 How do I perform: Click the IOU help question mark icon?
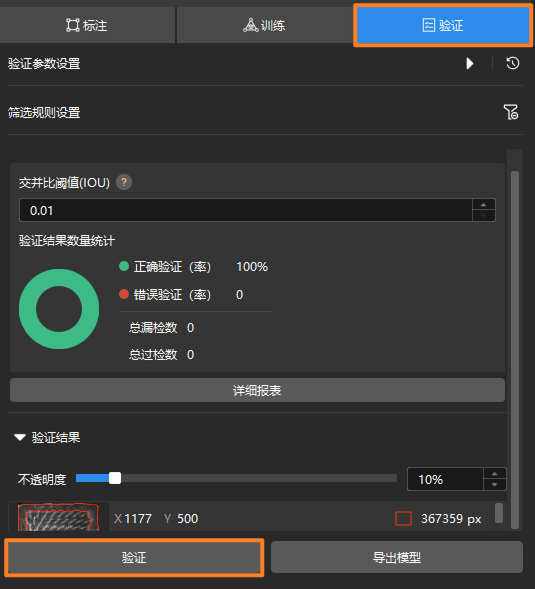124,183
